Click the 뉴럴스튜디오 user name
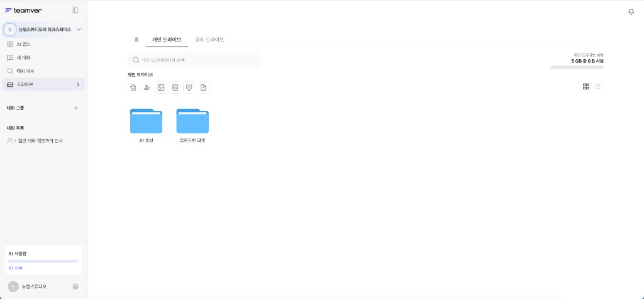 pos(34,286)
